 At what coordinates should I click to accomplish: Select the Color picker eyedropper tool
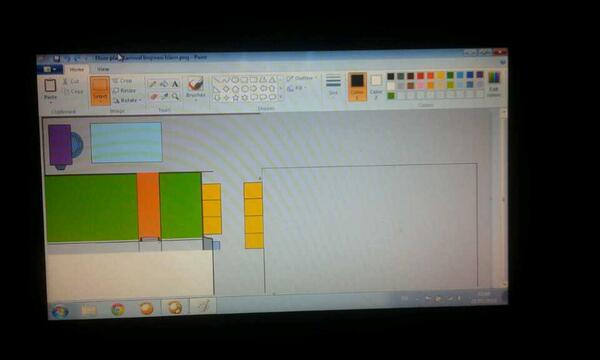[x=165, y=96]
